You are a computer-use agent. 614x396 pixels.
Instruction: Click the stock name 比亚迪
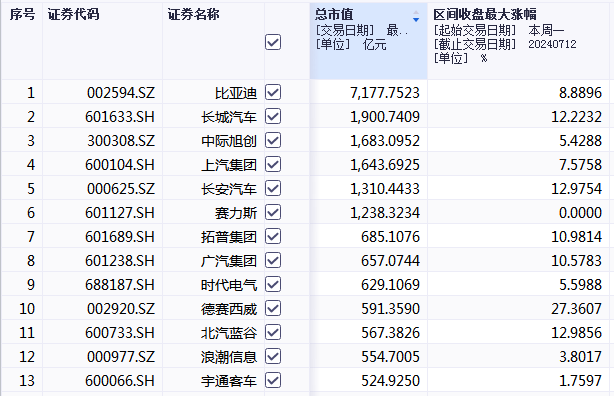[x=236, y=93]
